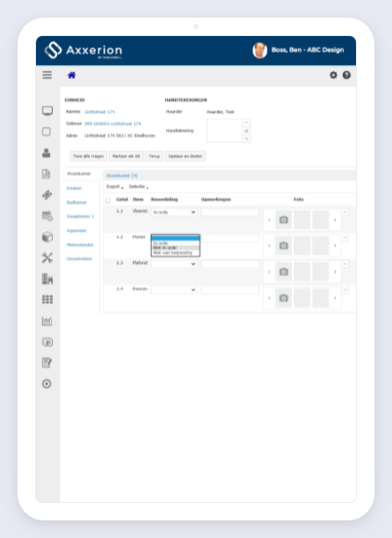
Task: Expand the Beoordeling dropdown for Vloeren
Action: [174, 212]
